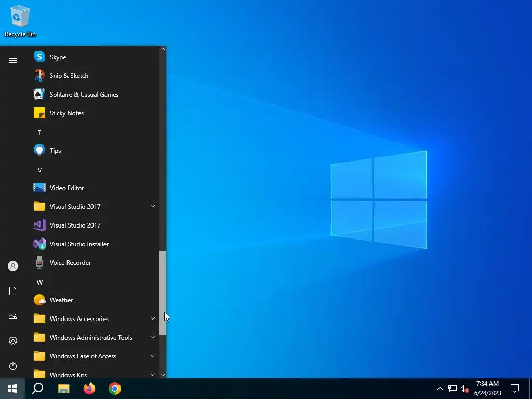Launch Google Chrome from taskbar

(x=115, y=389)
